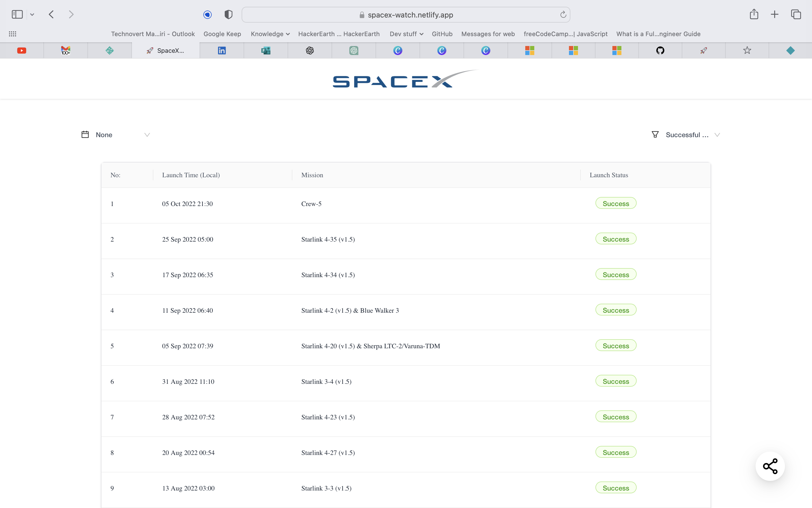Open Technovert Outlook bookmark

(x=153, y=34)
